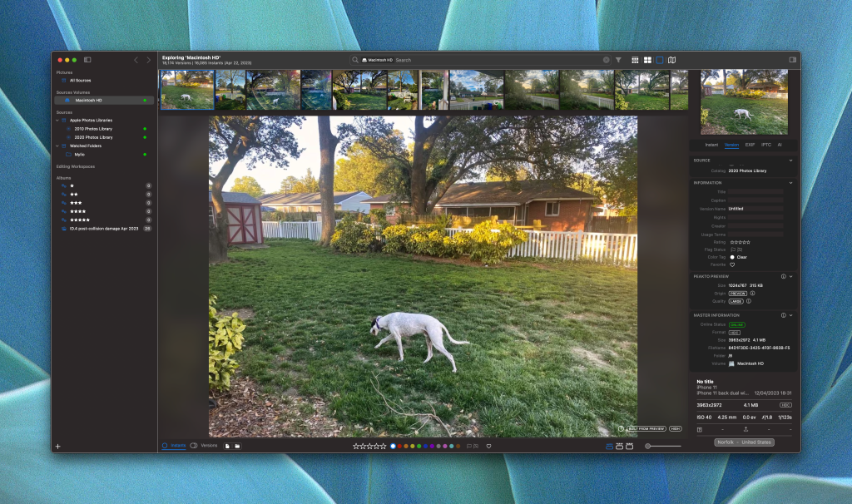852x504 pixels.
Task: Toggle the Favorite heart in Information
Action: tap(732, 264)
